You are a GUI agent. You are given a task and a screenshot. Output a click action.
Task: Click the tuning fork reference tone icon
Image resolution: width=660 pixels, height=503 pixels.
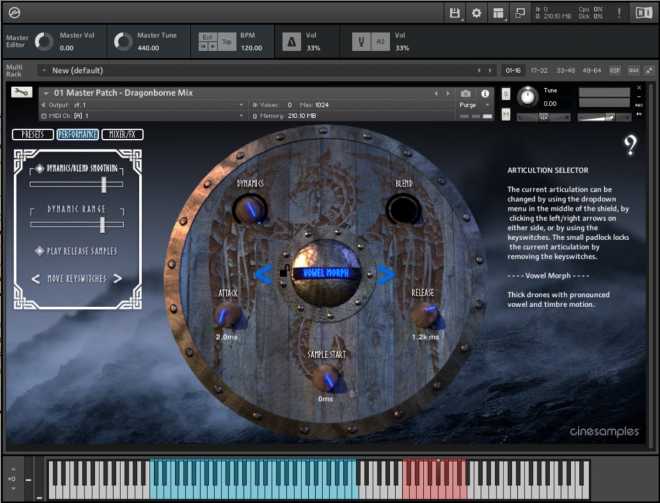point(362,42)
